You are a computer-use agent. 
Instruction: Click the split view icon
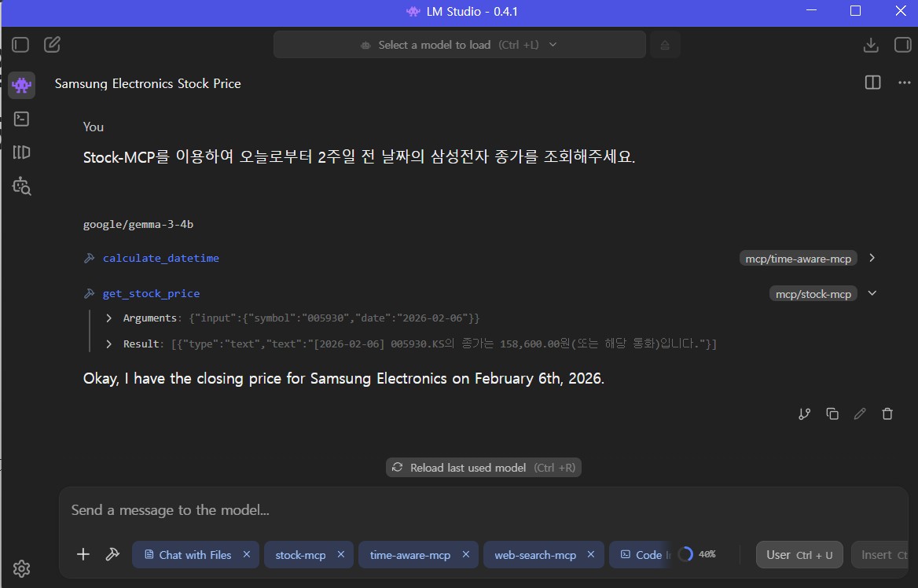(873, 83)
